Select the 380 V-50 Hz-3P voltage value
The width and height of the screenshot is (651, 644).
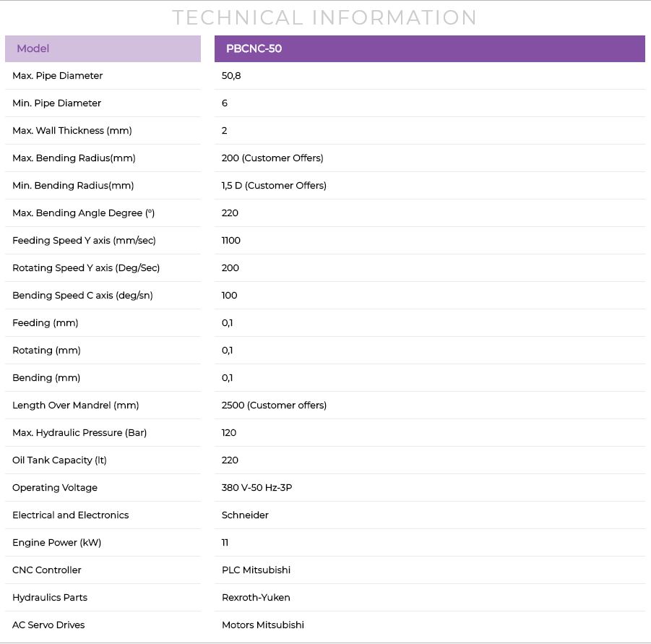[x=256, y=487]
